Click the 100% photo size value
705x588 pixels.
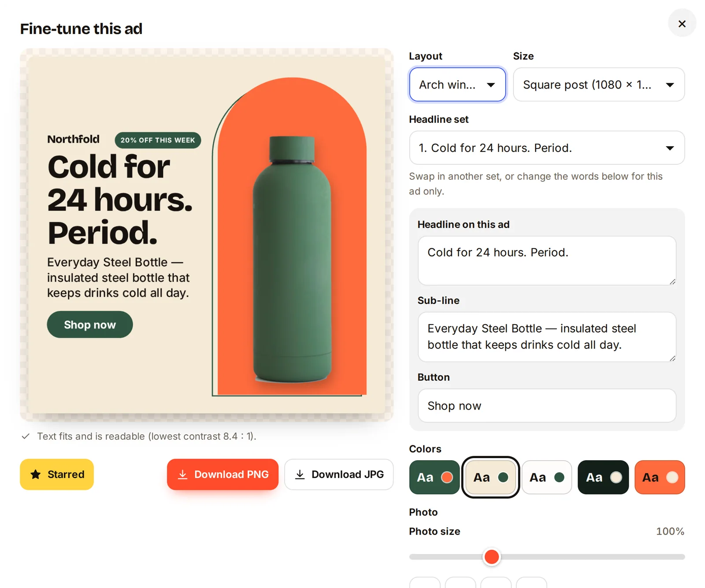click(670, 532)
